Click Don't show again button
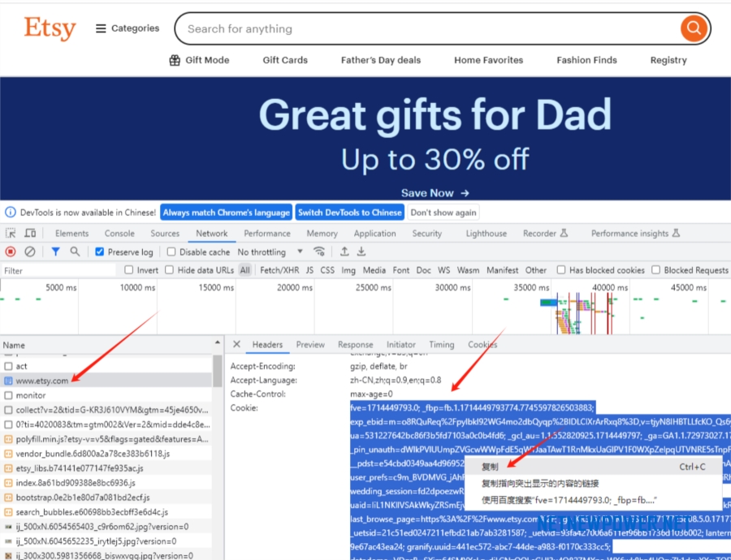The width and height of the screenshot is (731, 560). click(x=443, y=213)
